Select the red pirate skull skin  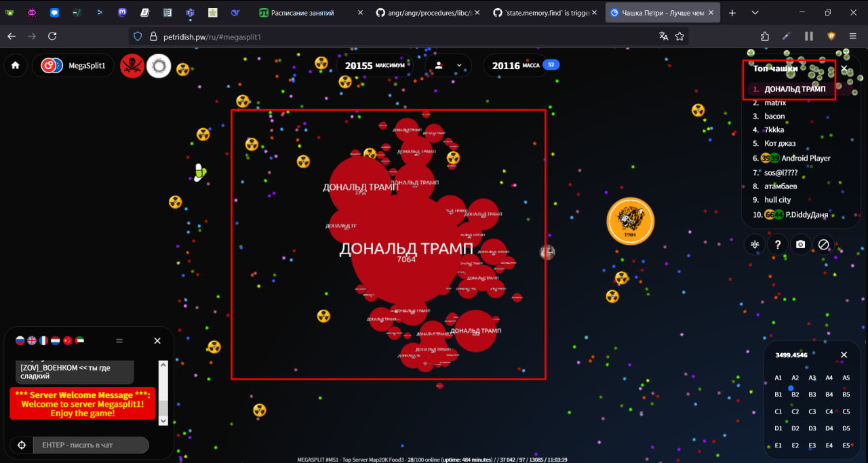(132, 66)
